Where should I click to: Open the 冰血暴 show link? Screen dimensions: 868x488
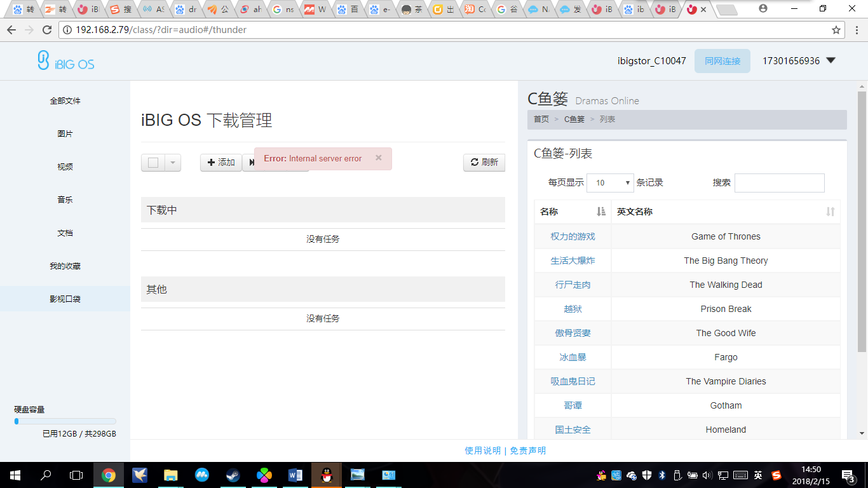573,357
